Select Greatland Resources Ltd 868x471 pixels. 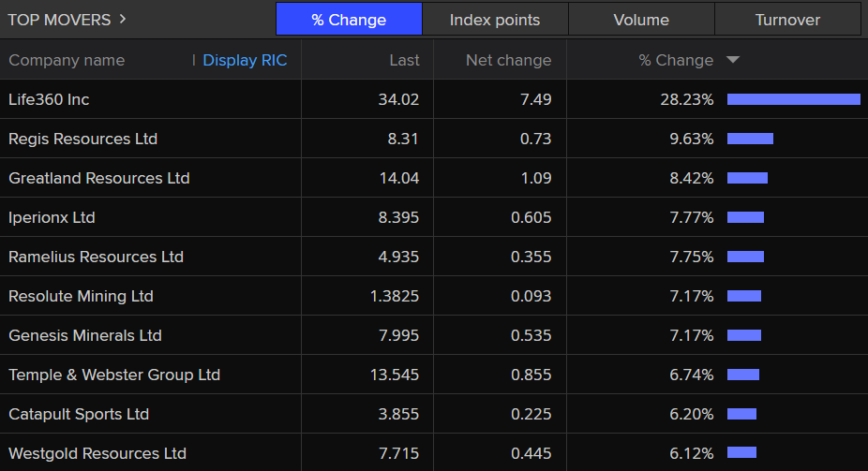tap(98, 178)
